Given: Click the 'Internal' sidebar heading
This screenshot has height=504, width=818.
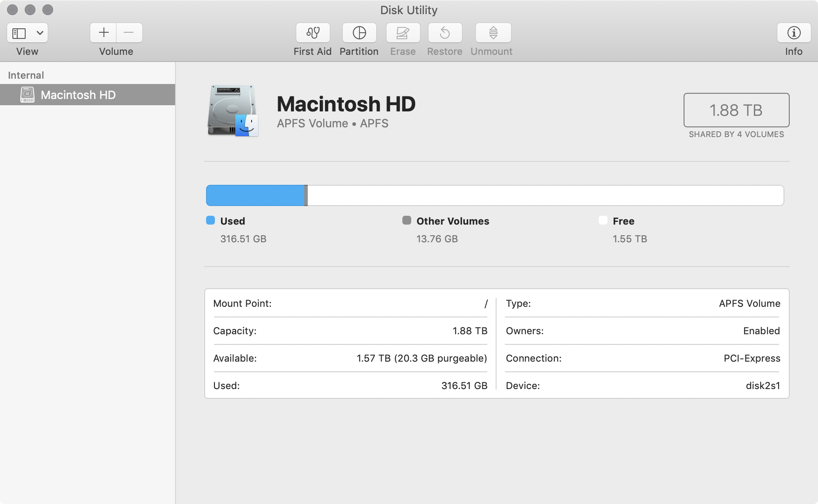Looking at the screenshot, I should tap(26, 75).
